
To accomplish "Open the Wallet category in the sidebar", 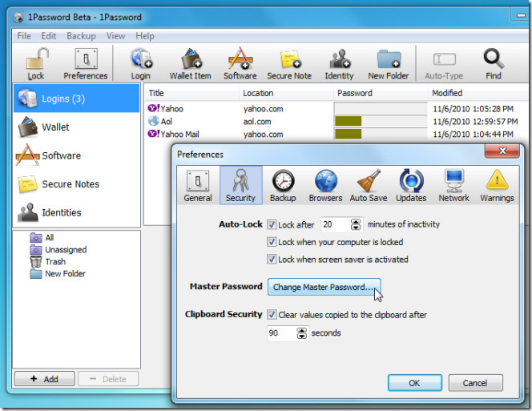I will pyautogui.click(x=77, y=127).
